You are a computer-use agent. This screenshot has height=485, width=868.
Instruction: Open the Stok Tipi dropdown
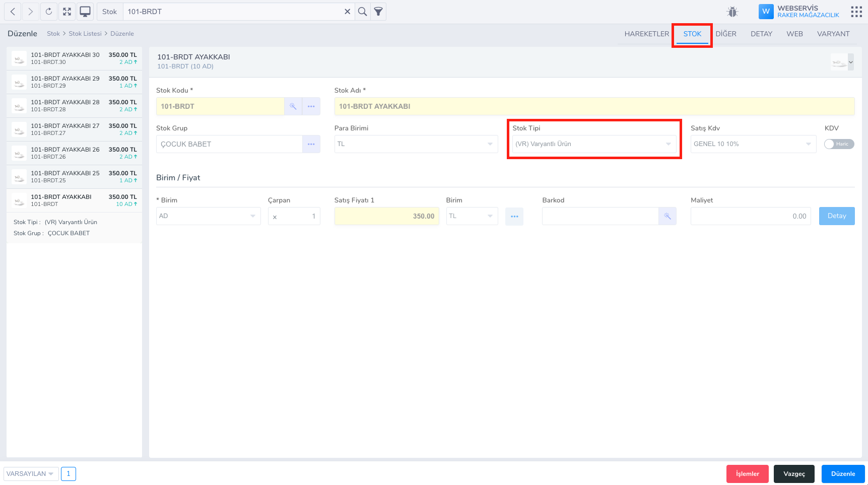(594, 144)
